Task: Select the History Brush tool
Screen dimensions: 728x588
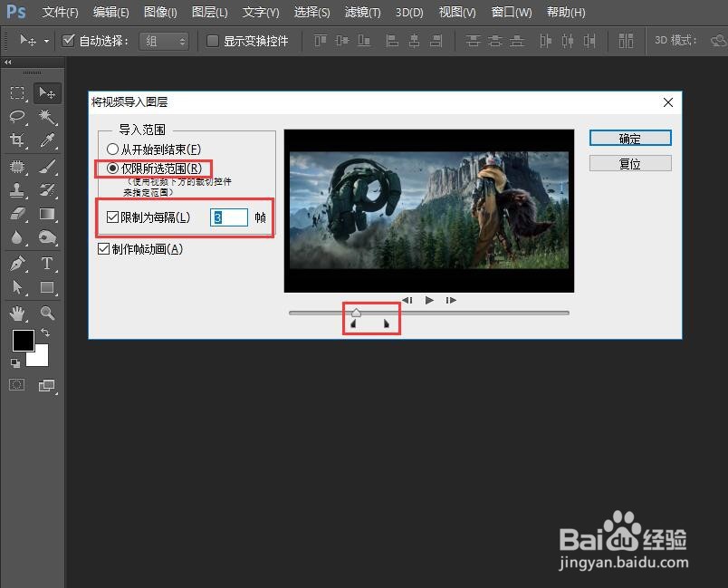Action: [47, 190]
